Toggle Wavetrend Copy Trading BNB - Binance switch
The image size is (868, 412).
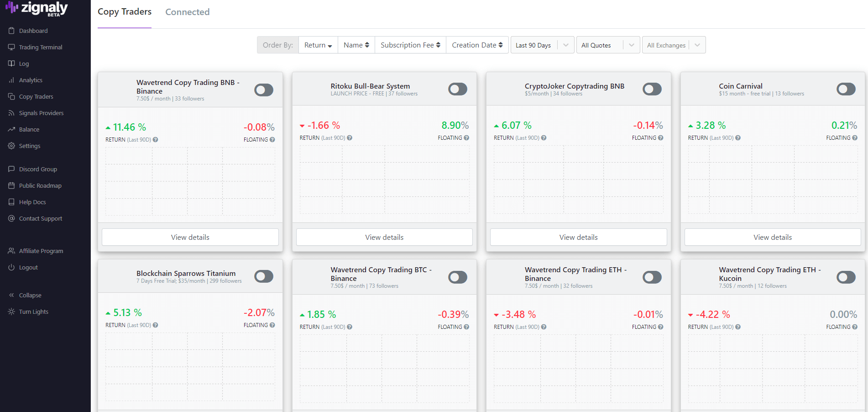(x=264, y=90)
